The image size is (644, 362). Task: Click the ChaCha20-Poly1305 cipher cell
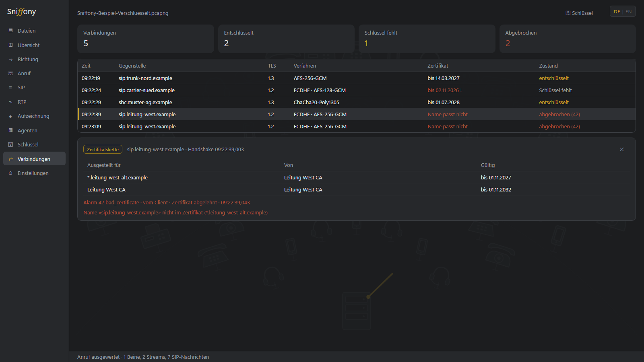click(x=316, y=103)
